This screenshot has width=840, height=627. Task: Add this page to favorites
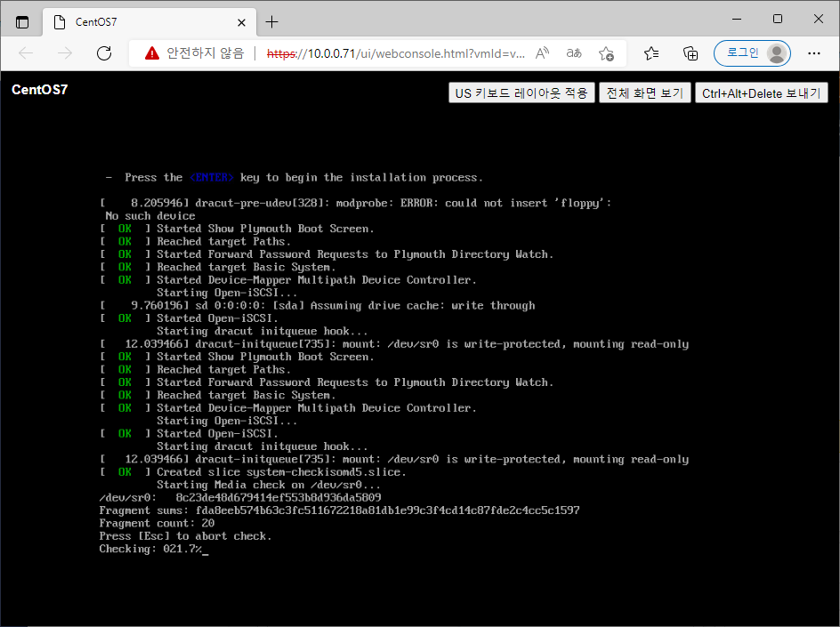[606, 53]
